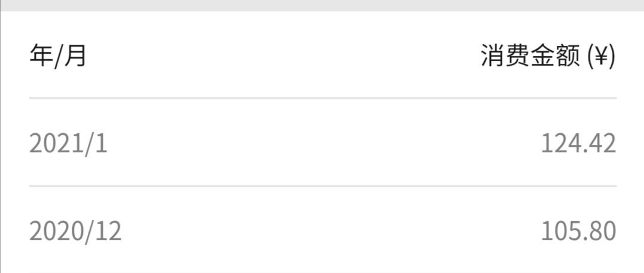The image size is (644, 273).
Task: Select the 消费金额 (¥) column header
Action: pyautogui.click(x=548, y=56)
